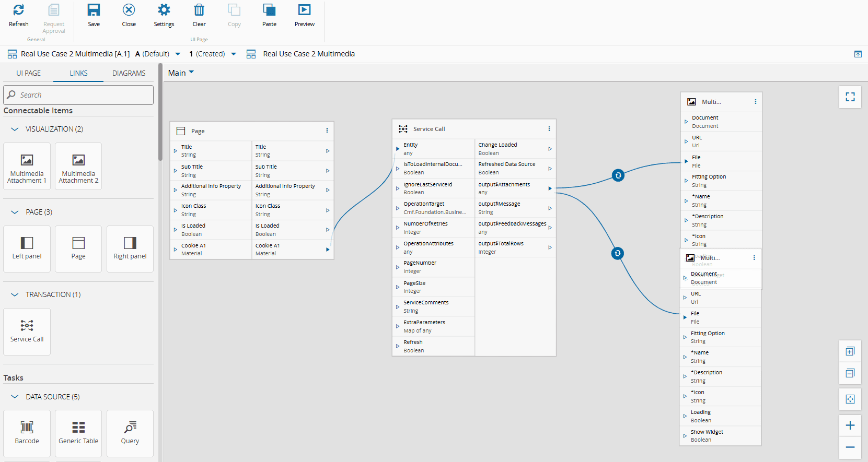Zoom in with the plus button
The height and width of the screenshot is (462, 868).
pos(850,425)
